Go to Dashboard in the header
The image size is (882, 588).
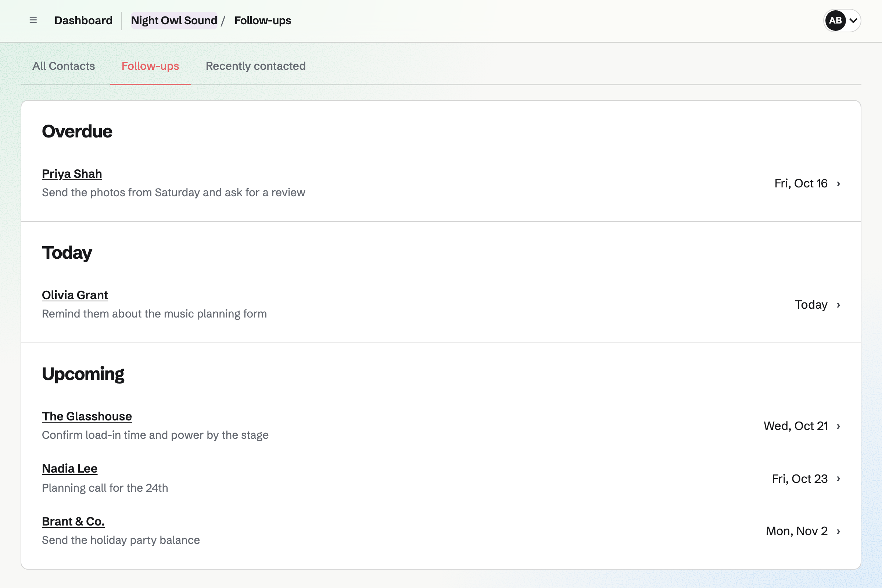click(83, 21)
